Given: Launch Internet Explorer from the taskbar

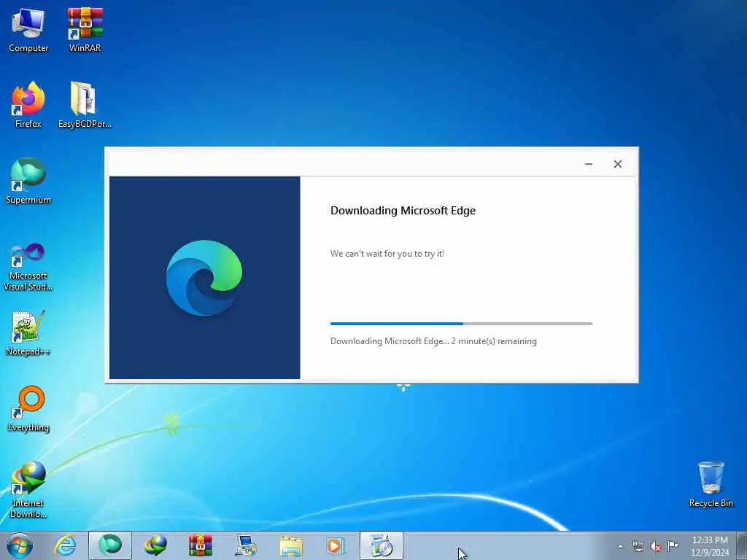Looking at the screenshot, I should click(65, 545).
